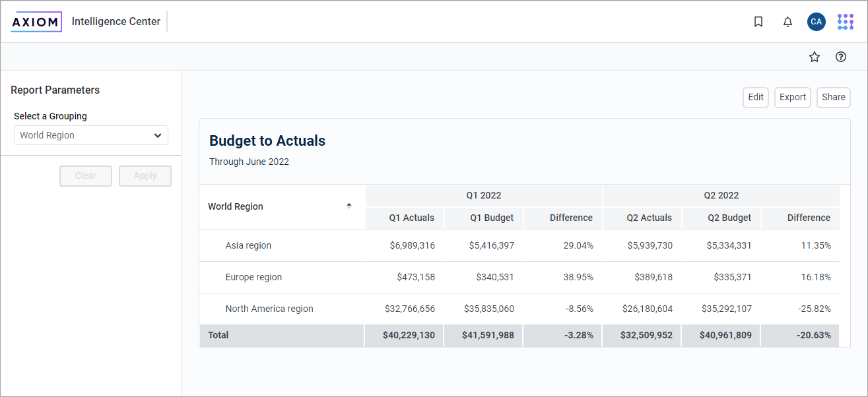The image size is (868, 397).
Task: Select the Asia region row
Action: click(248, 245)
